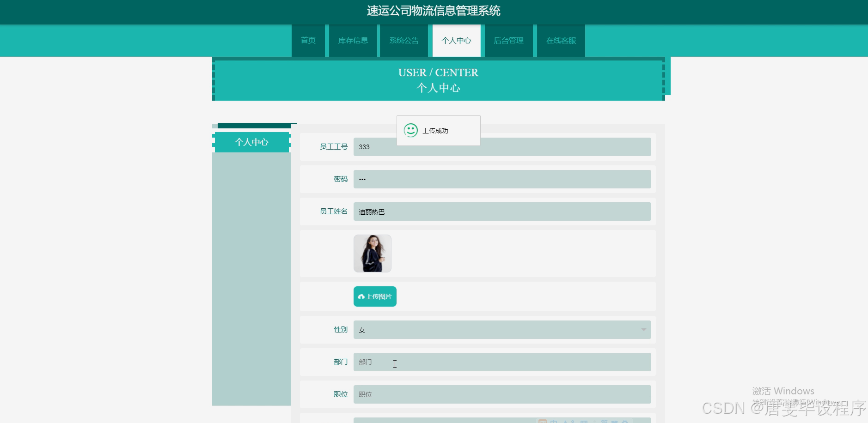
Task: Click the cloud icon on upload button
Action: [x=361, y=296]
